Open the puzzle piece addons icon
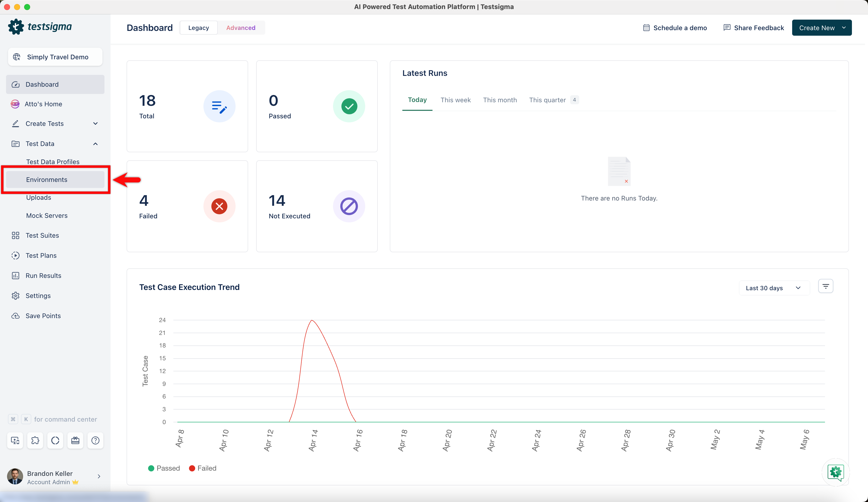The image size is (868, 502). 35,440
